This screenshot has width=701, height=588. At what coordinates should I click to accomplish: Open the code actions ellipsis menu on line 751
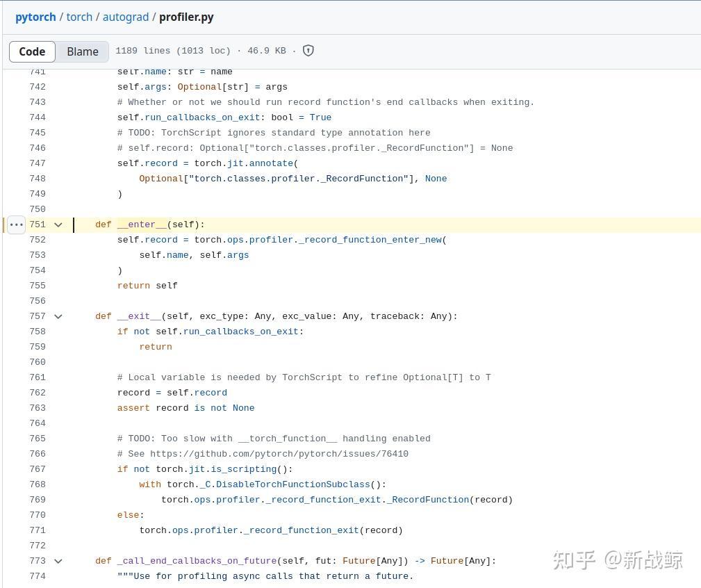[15, 224]
